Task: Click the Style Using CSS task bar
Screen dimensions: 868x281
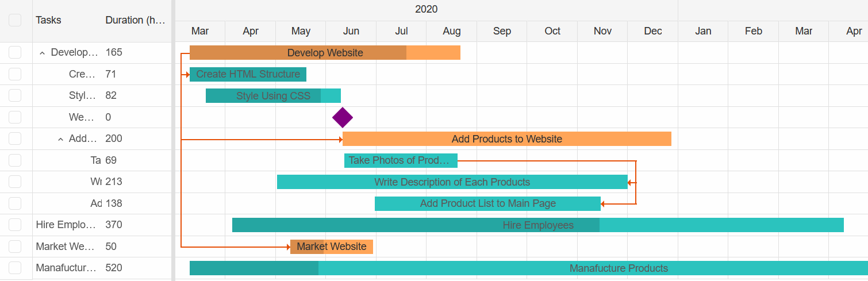Action: tap(273, 96)
